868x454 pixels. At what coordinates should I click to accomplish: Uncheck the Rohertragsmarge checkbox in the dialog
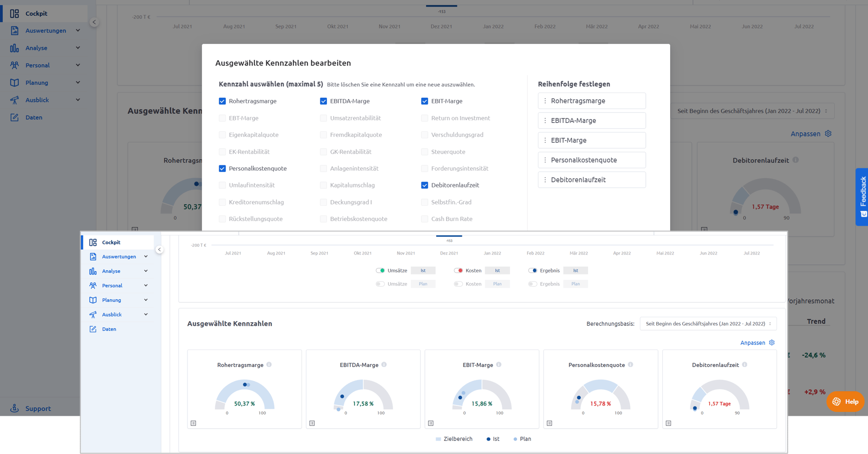tap(222, 101)
